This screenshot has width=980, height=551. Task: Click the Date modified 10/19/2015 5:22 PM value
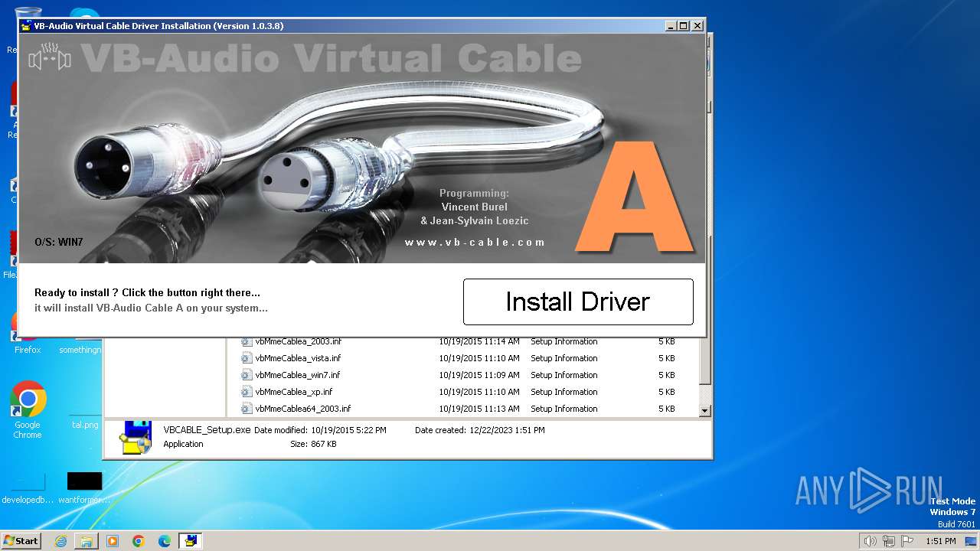coord(348,430)
